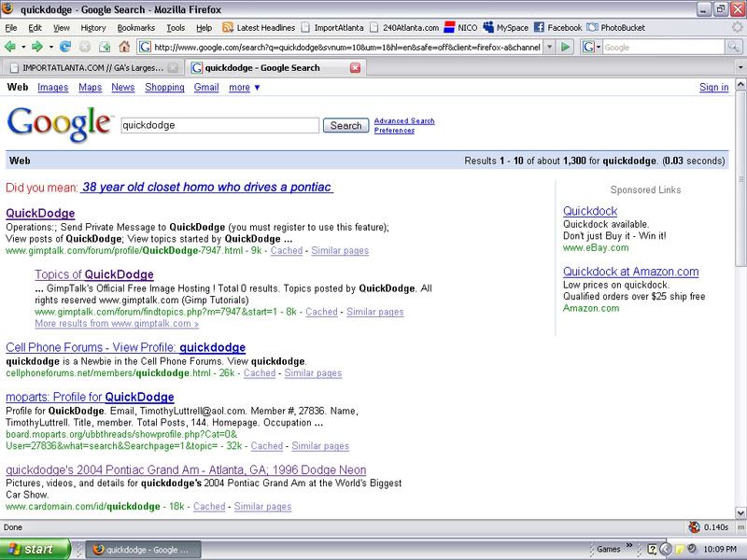The height and width of the screenshot is (560, 747).
Task: Click quickdodge Firefox taskbar button
Action: (144, 549)
